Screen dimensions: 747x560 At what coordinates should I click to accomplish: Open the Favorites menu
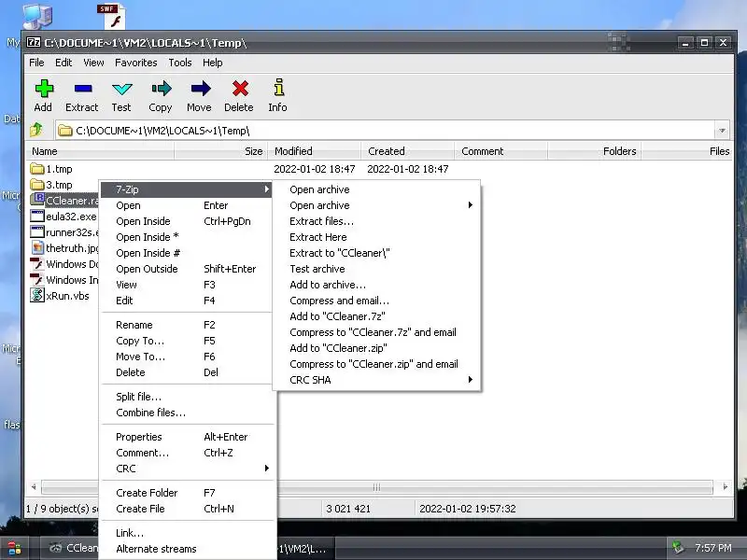pyautogui.click(x=135, y=63)
